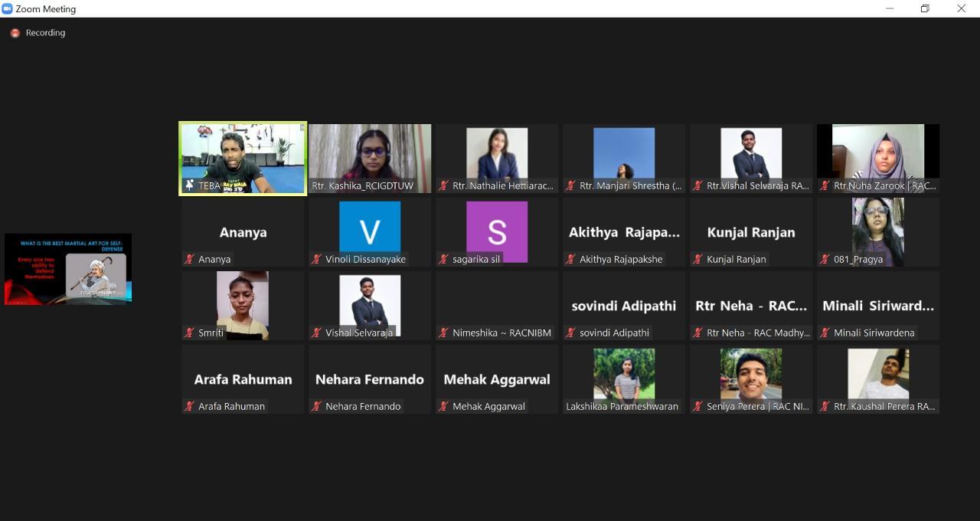This screenshot has height=521, width=980.
Task: Click the muted mic icon for 081_Pragya
Action: (x=825, y=259)
